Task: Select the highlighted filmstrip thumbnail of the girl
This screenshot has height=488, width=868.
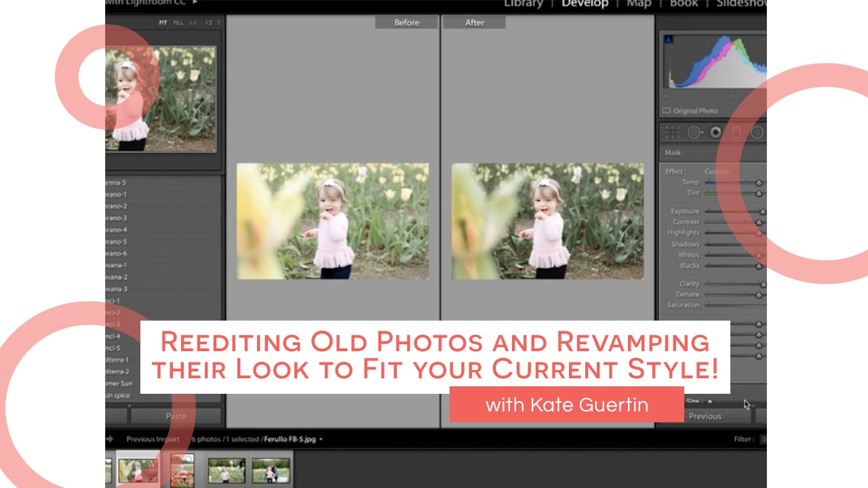Action: (138, 470)
